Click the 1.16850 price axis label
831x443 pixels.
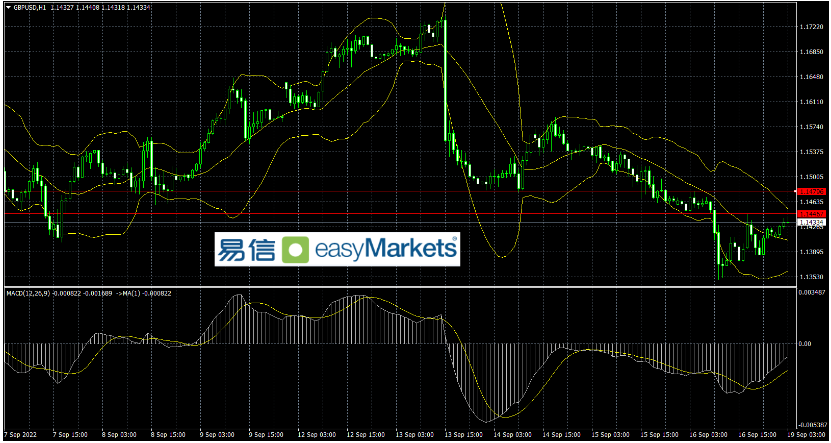coord(812,51)
